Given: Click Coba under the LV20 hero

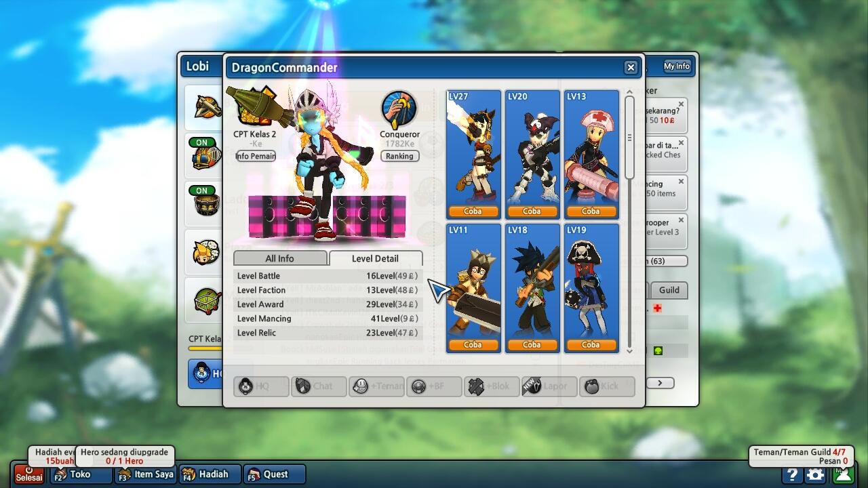Looking at the screenshot, I should click(532, 211).
